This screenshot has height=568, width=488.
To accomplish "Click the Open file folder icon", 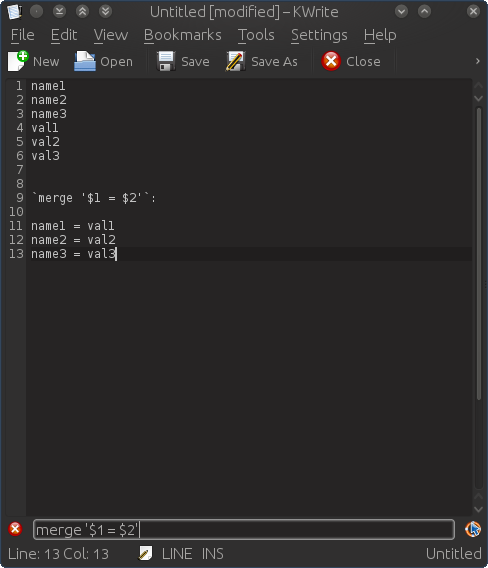I will (85, 61).
